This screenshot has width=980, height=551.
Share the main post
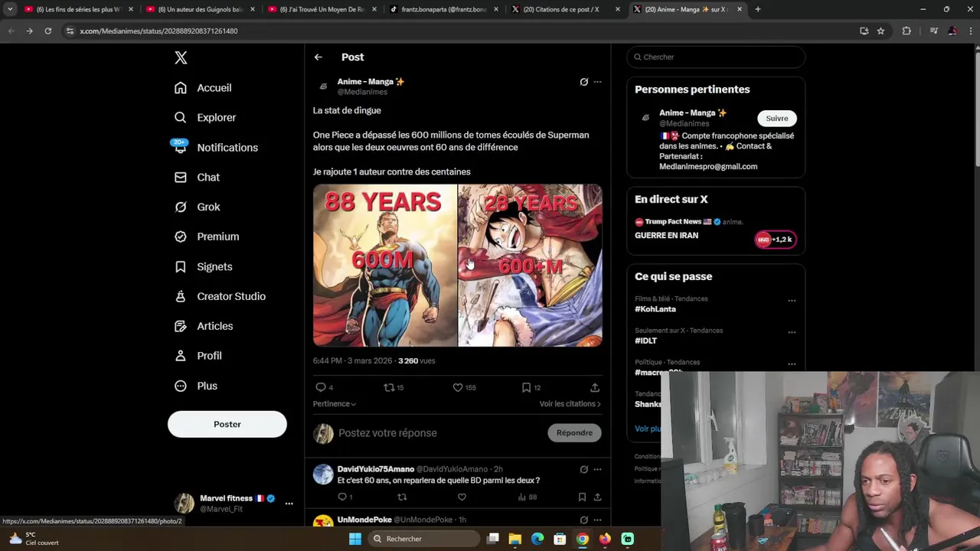pos(595,388)
